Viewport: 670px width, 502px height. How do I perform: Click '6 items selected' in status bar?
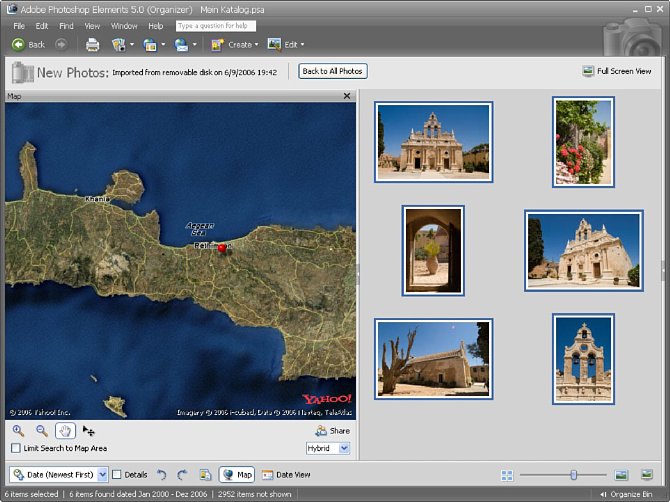(x=31, y=494)
